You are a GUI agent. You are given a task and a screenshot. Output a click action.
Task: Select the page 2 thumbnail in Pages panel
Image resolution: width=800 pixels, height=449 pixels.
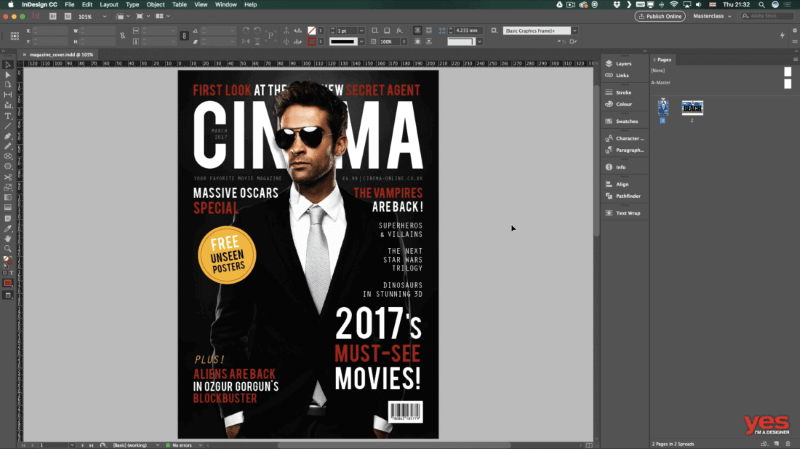point(692,107)
